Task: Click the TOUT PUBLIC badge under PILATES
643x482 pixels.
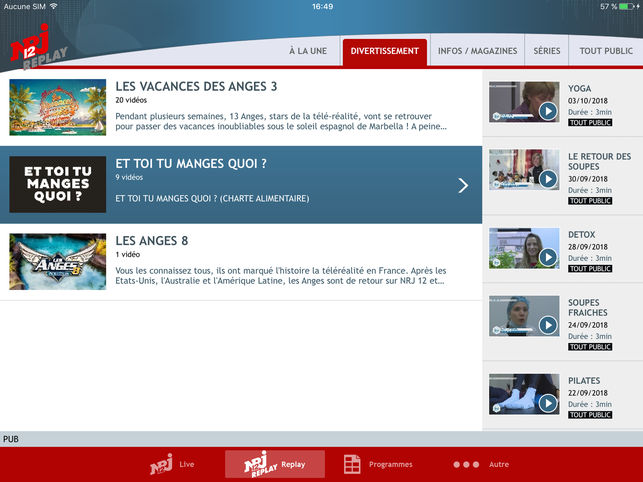Action: coord(590,415)
